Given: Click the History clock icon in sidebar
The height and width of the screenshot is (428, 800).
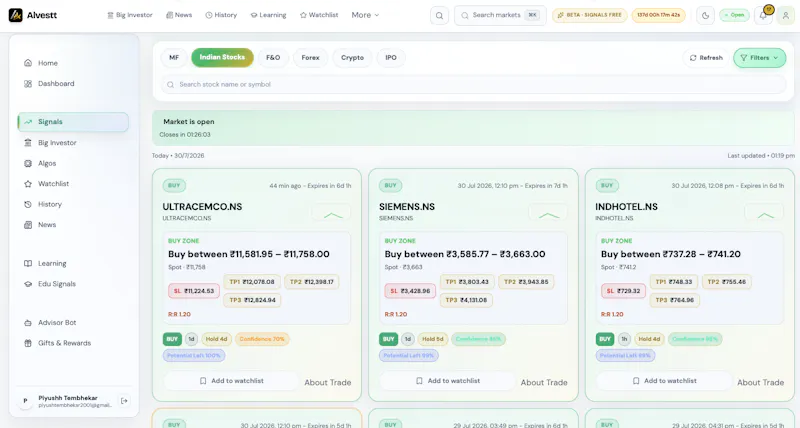Looking at the screenshot, I should [28, 204].
